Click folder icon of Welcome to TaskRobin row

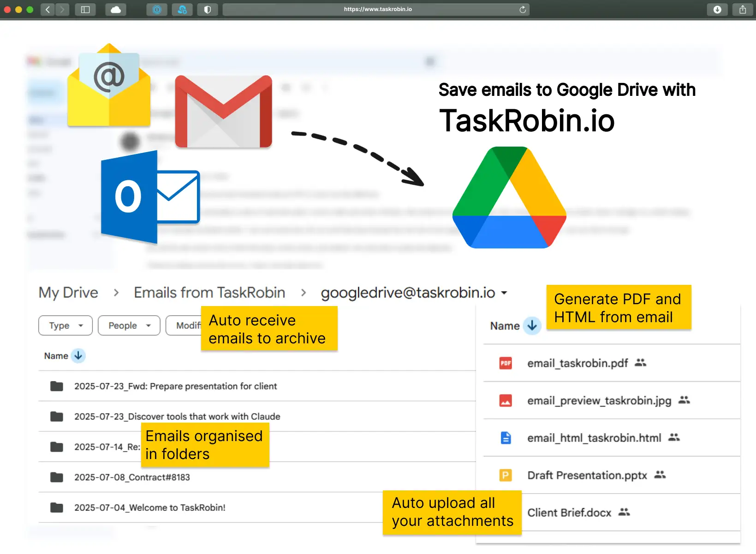[x=57, y=507]
